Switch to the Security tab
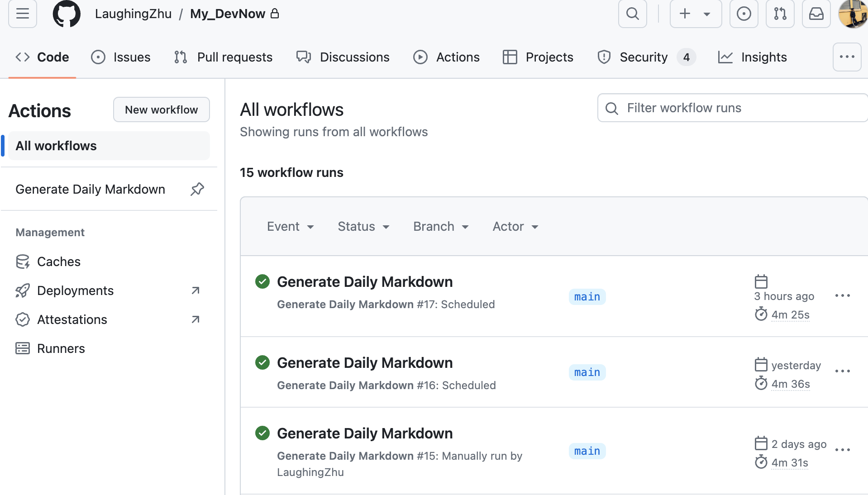Screen dimensions: 868x495 click(x=646, y=57)
